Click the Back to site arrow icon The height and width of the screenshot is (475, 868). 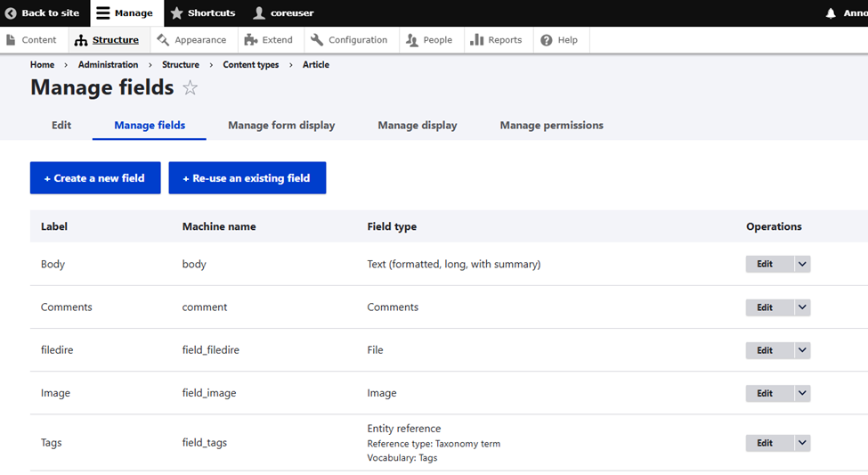coord(11,13)
